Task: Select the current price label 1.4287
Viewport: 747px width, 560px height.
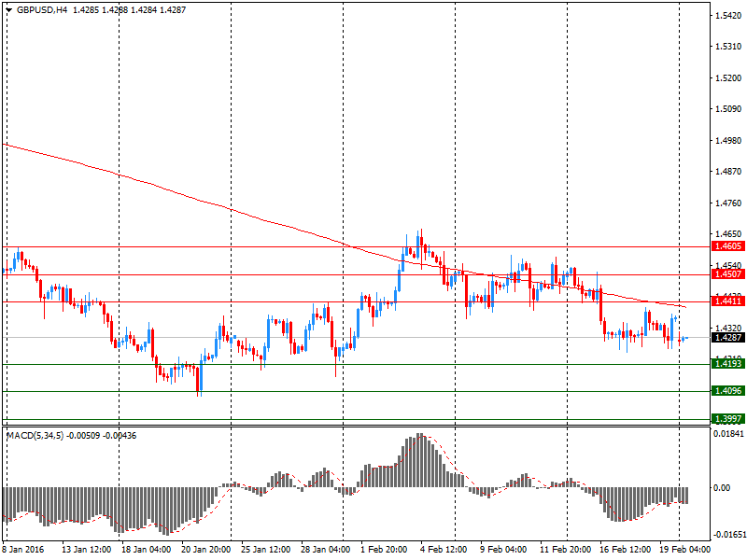Action: 728,338
